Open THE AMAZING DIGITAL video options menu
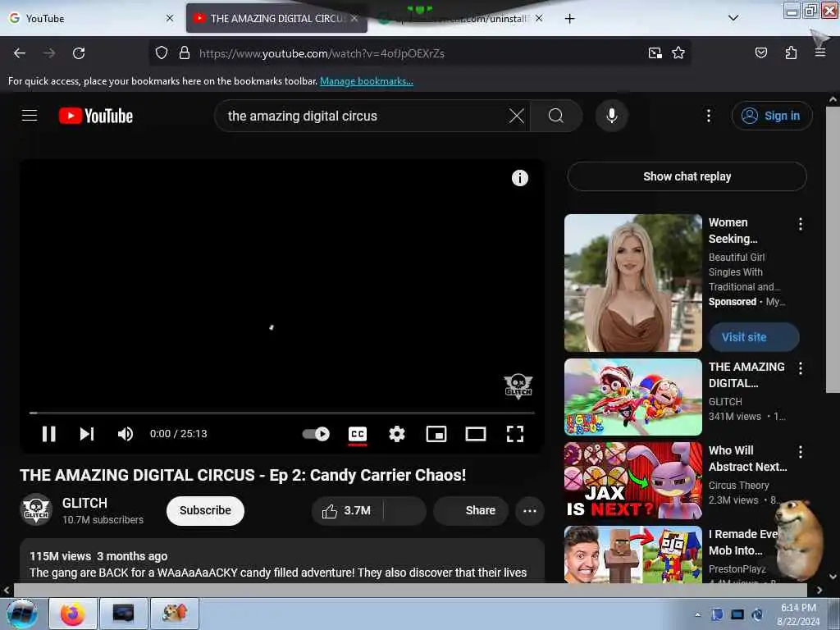This screenshot has height=630, width=840. pyautogui.click(x=801, y=368)
